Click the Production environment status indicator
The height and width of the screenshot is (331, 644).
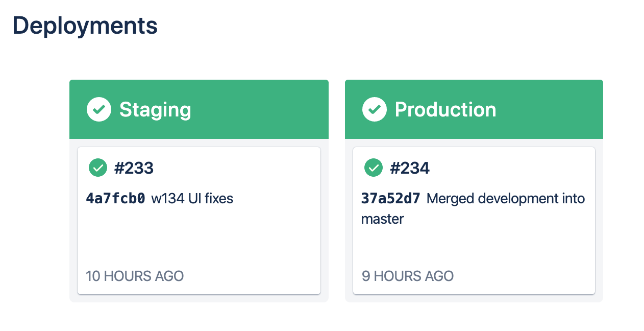click(374, 109)
